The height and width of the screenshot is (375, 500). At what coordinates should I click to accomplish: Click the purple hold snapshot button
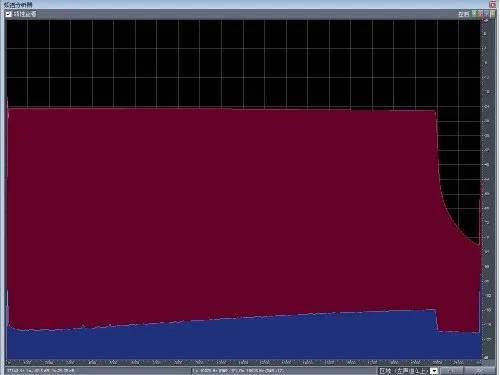coord(487,14)
